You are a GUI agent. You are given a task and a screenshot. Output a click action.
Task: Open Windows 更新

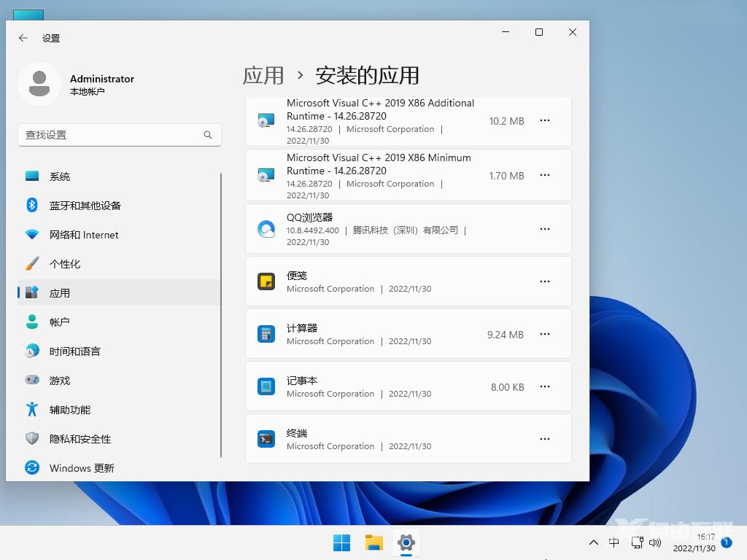pos(82,467)
